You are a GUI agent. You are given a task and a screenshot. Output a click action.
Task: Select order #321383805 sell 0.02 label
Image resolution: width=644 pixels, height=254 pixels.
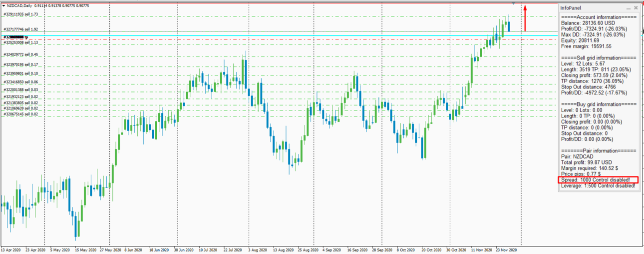tap(20, 102)
